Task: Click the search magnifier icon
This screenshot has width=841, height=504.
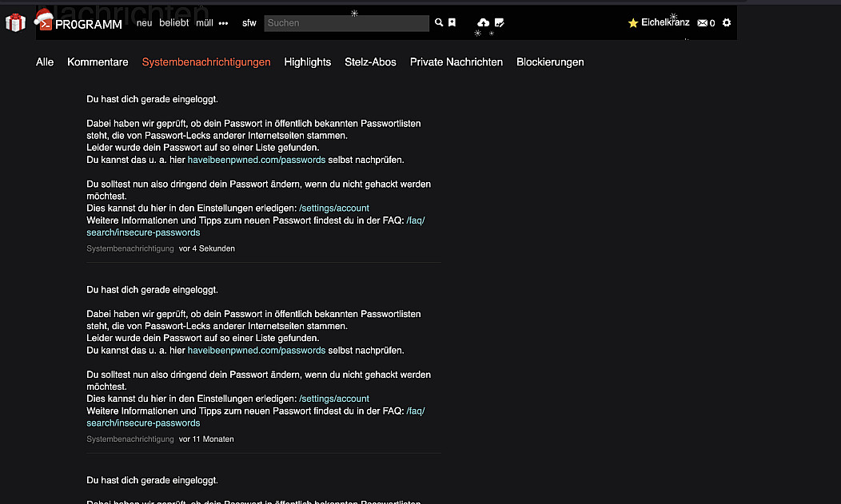Action: (x=439, y=23)
